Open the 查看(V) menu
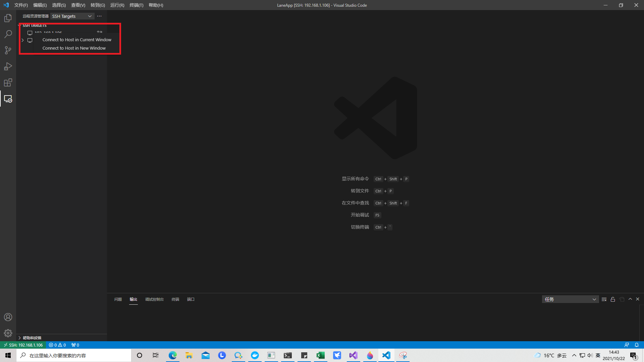644x362 pixels. (x=78, y=5)
